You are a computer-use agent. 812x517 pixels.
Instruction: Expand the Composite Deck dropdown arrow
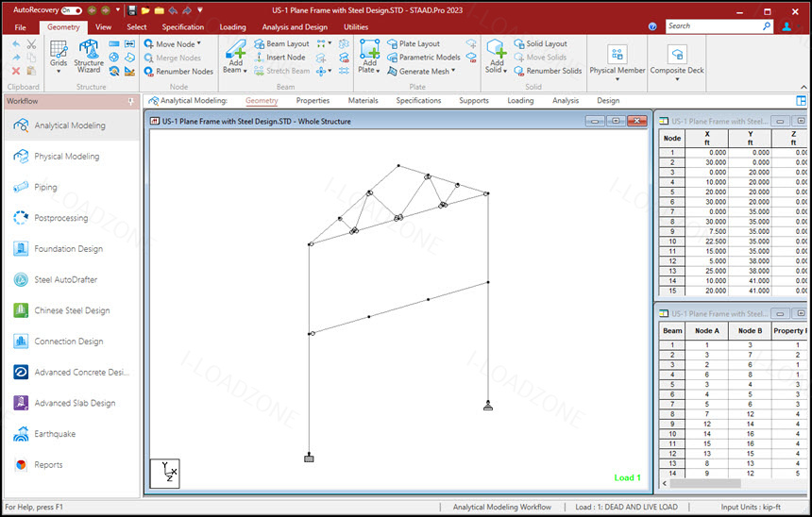[677, 79]
